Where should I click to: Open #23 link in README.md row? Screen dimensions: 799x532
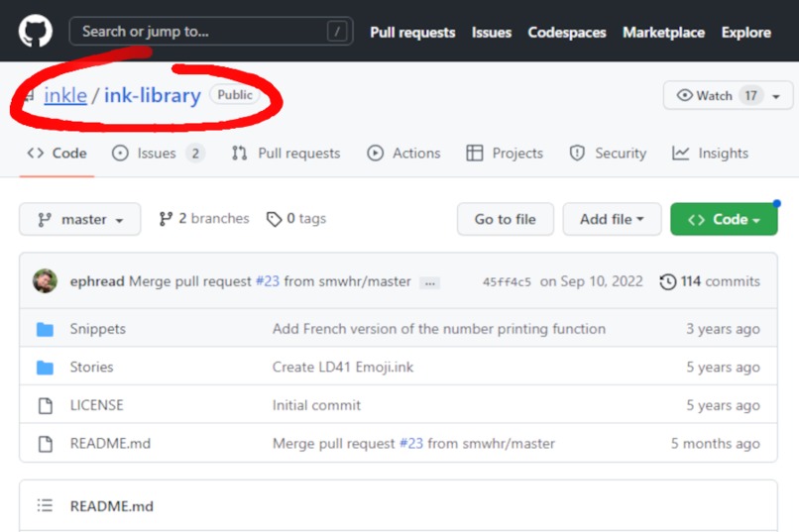tap(411, 443)
